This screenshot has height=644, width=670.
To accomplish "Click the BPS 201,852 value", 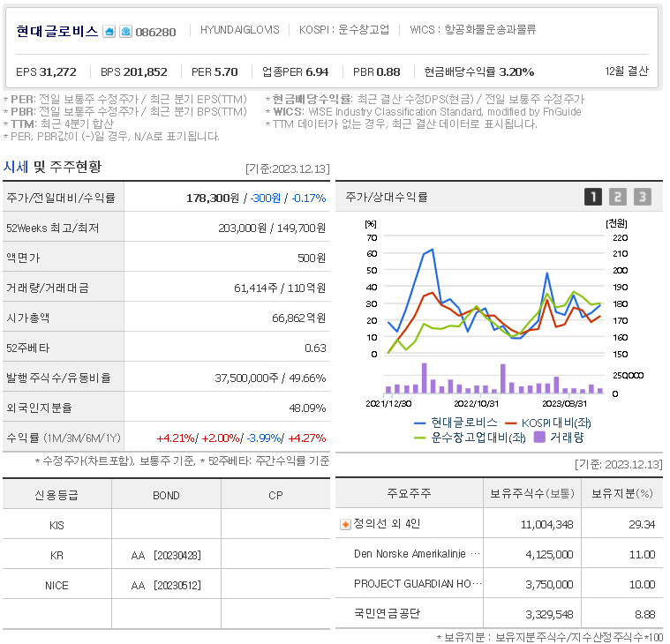I will pos(134,71).
